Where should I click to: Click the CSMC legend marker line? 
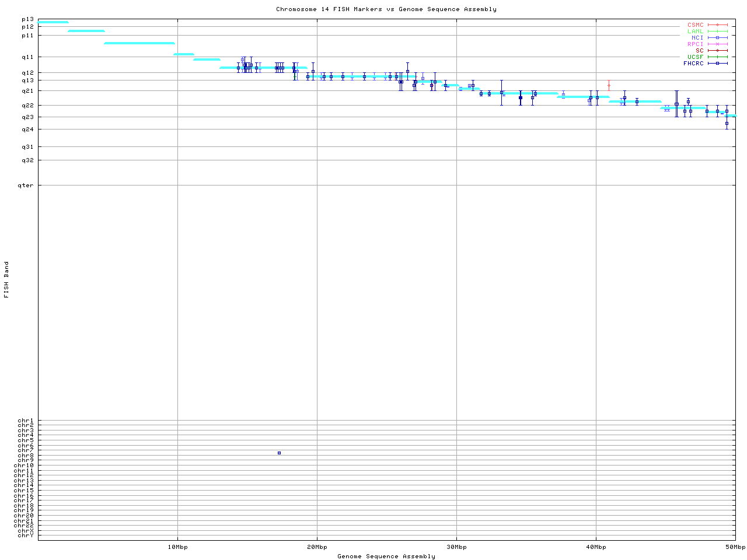717,25
